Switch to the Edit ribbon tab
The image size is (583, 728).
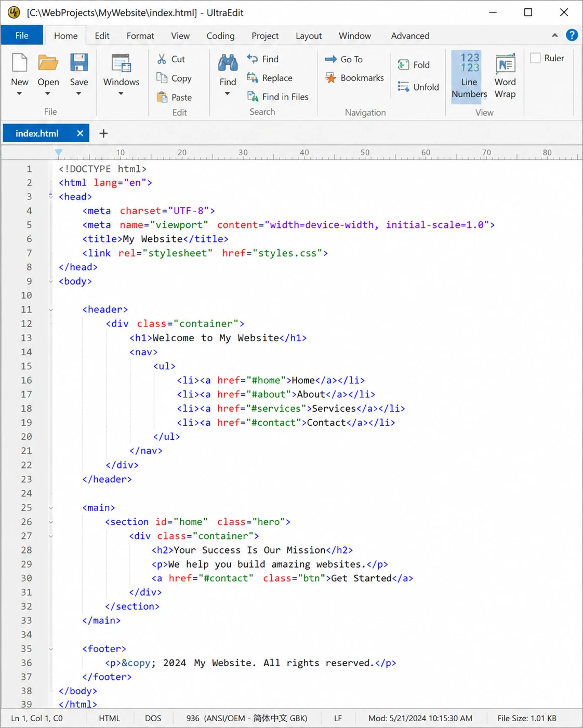(102, 36)
